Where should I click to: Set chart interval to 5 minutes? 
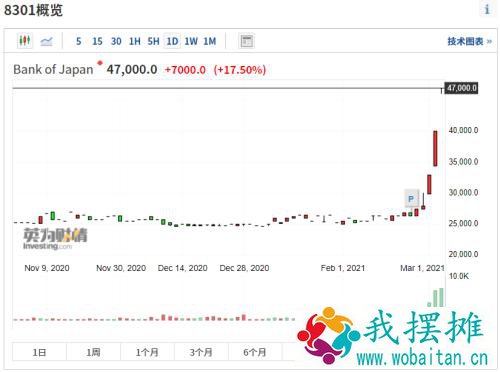point(79,41)
